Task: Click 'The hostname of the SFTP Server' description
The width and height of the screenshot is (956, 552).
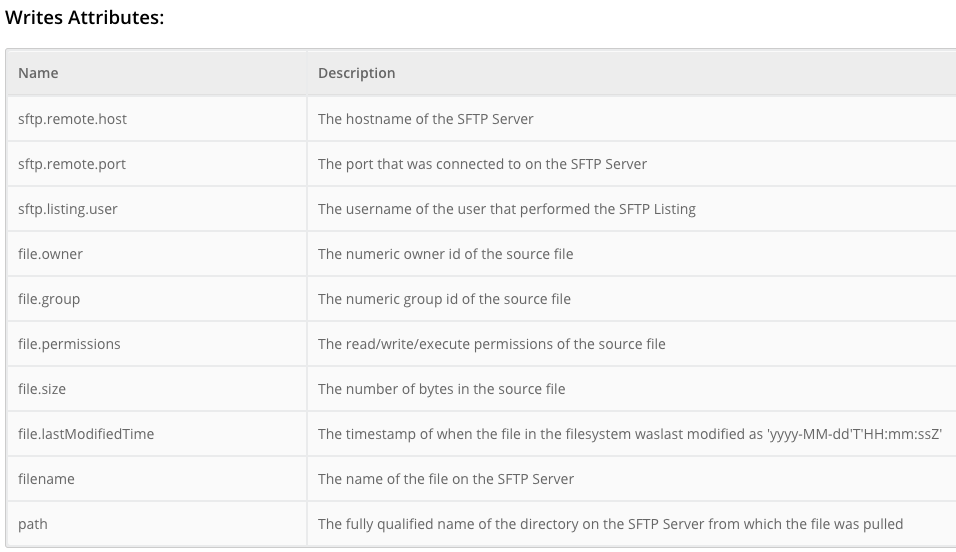Action: pyautogui.click(x=425, y=119)
